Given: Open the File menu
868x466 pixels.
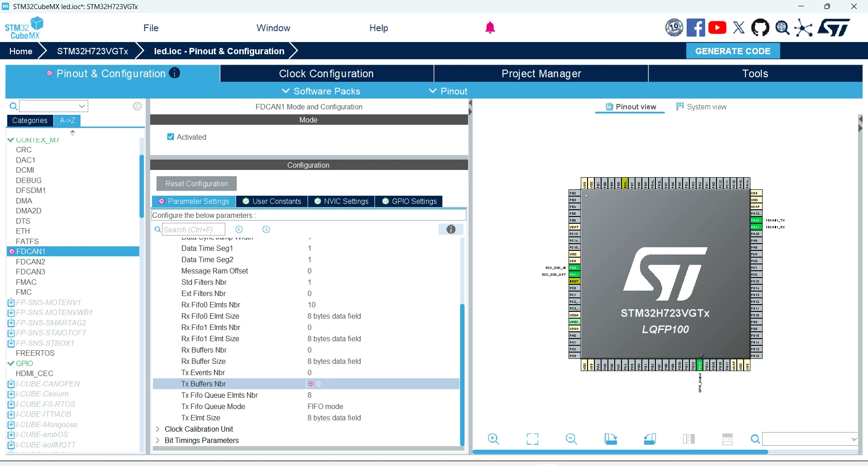Looking at the screenshot, I should click(151, 28).
